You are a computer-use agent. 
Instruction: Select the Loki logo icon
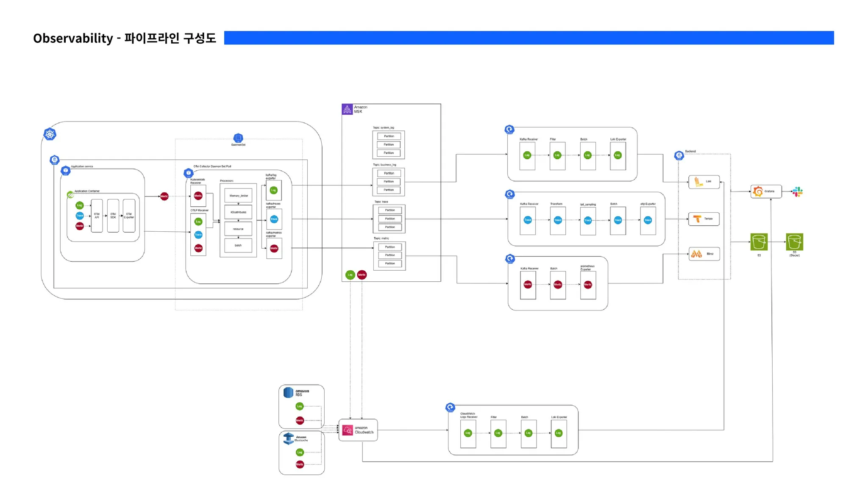698,182
